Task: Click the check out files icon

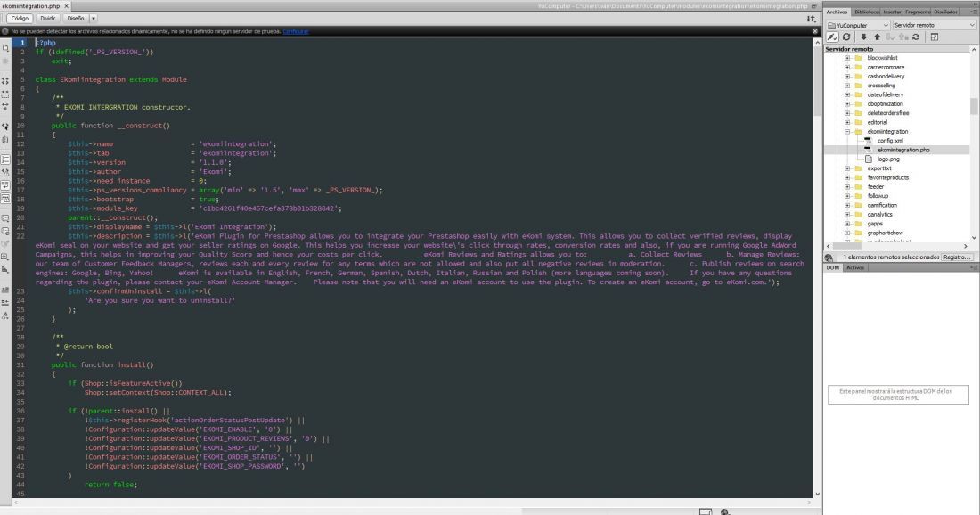Action: click(x=891, y=37)
